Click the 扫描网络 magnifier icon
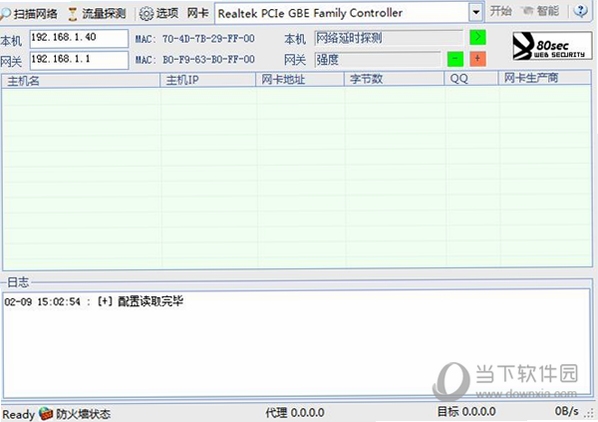598x422 pixels. (5, 13)
